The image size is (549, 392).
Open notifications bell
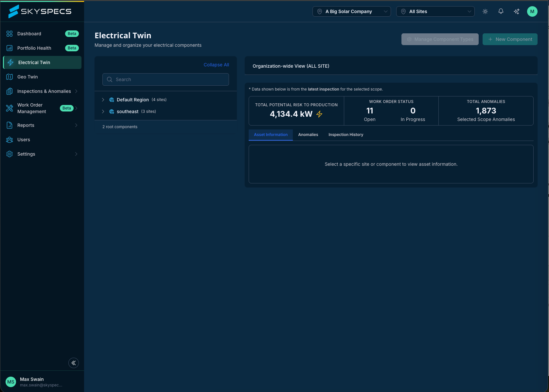501,11
